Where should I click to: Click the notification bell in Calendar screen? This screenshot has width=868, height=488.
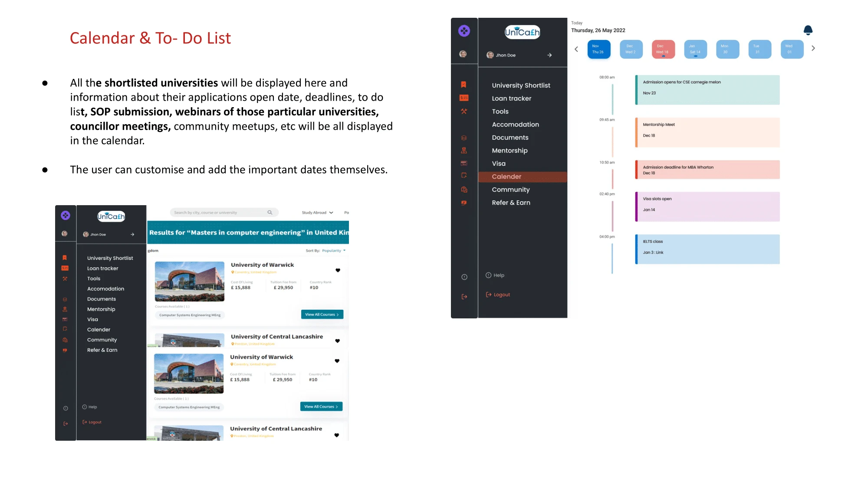[808, 30]
